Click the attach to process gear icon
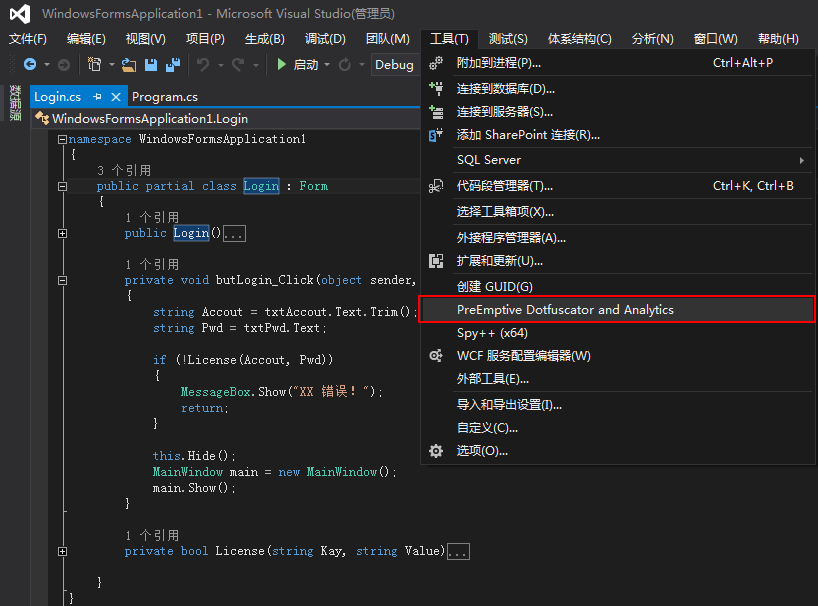Screen dimensions: 818x606 pos(436,63)
